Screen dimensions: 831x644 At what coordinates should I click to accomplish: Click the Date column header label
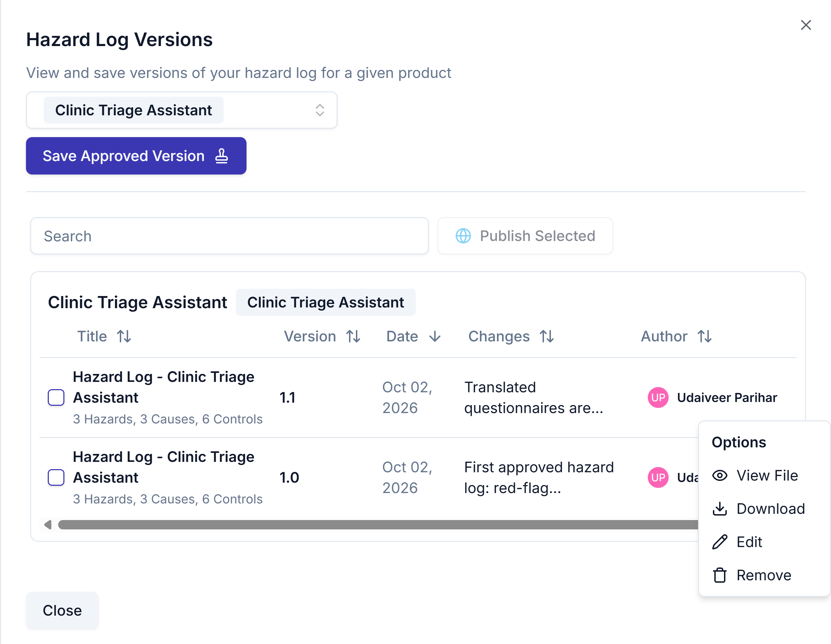(x=402, y=336)
